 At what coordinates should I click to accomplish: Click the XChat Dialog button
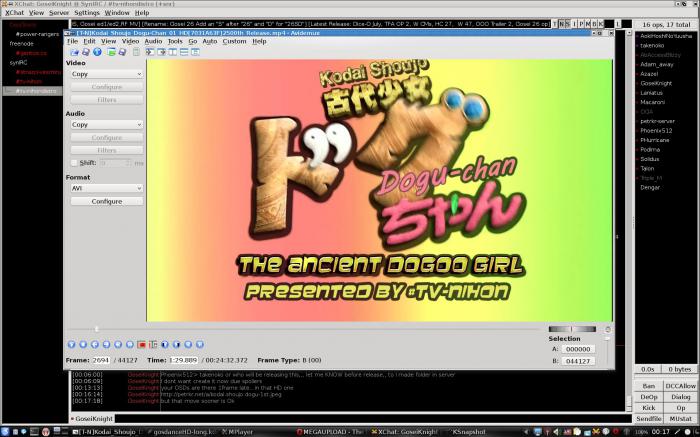pos(680,397)
